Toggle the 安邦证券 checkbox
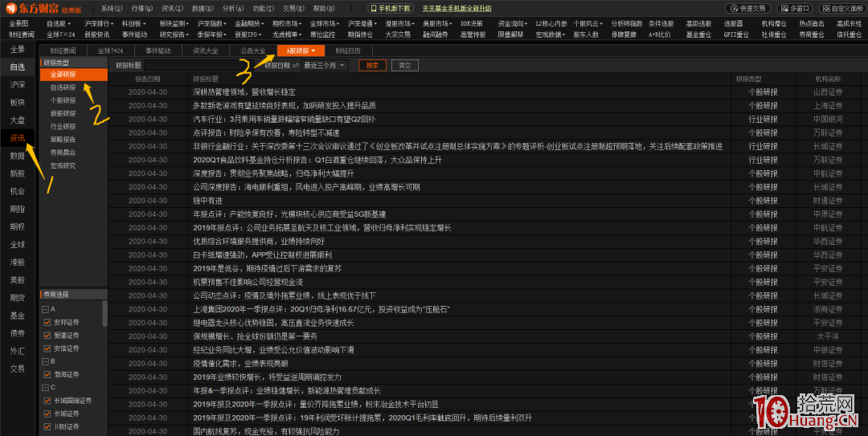 coord(47,322)
